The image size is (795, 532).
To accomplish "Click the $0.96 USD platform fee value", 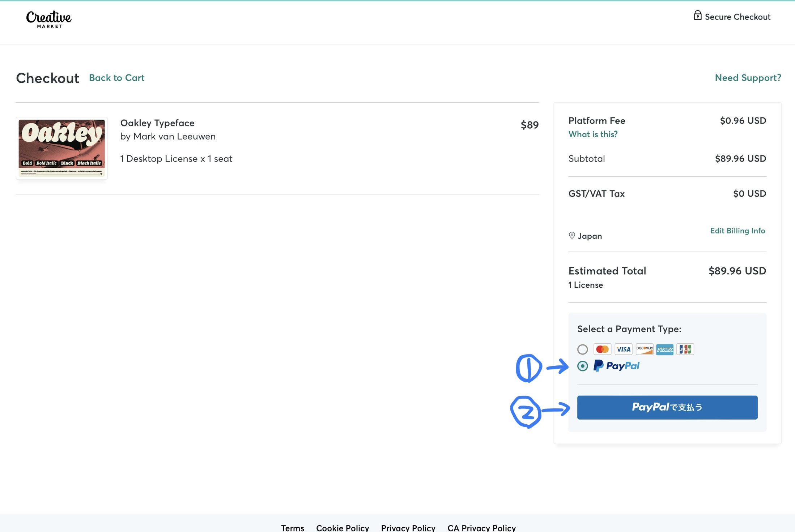I will point(743,121).
